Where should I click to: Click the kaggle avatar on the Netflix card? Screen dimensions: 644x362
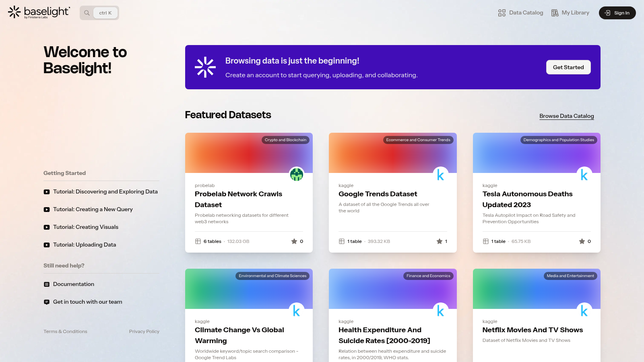click(584, 310)
